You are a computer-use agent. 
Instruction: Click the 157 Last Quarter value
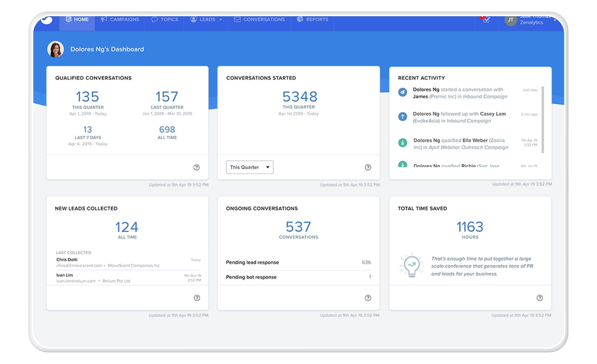(167, 97)
